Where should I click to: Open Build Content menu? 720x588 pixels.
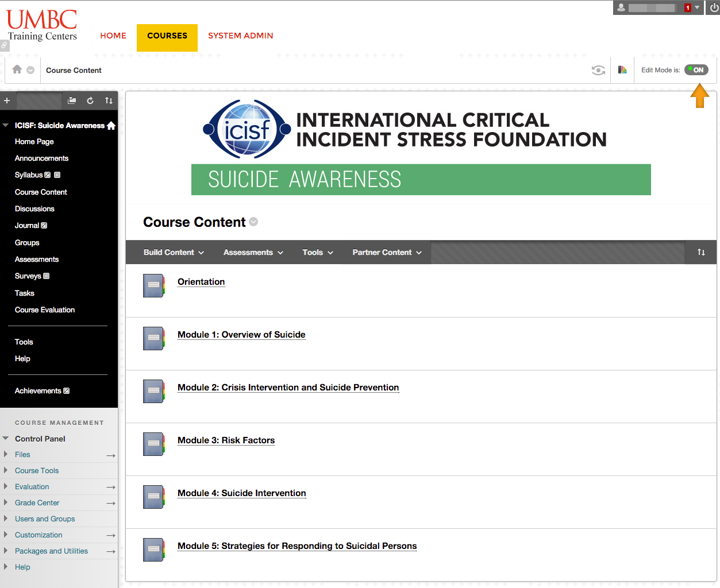coord(174,252)
